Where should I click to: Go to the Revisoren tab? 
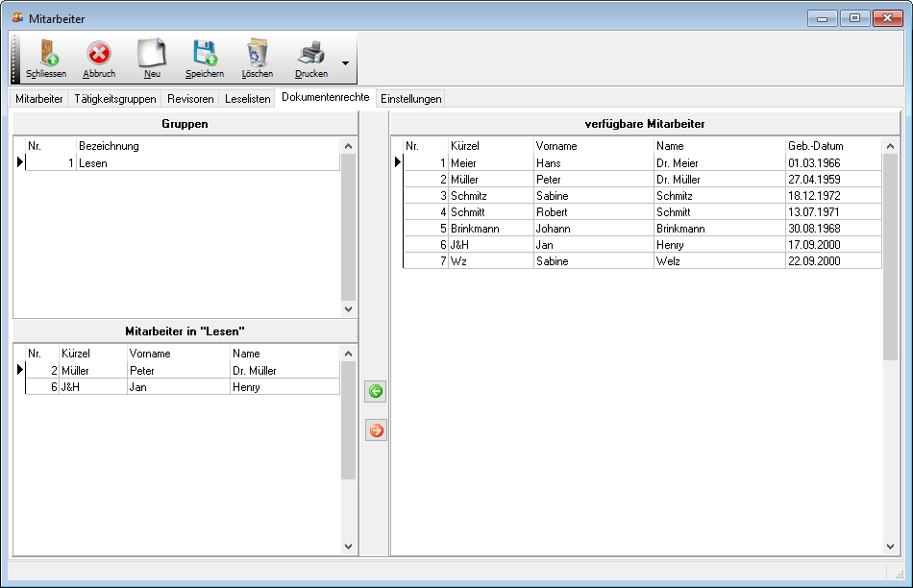coord(189,99)
